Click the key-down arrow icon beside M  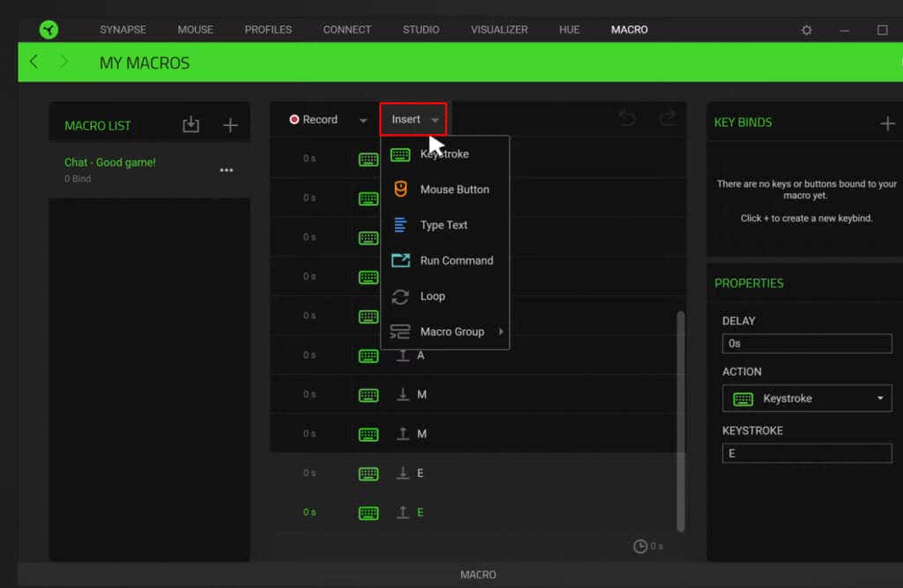(403, 394)
